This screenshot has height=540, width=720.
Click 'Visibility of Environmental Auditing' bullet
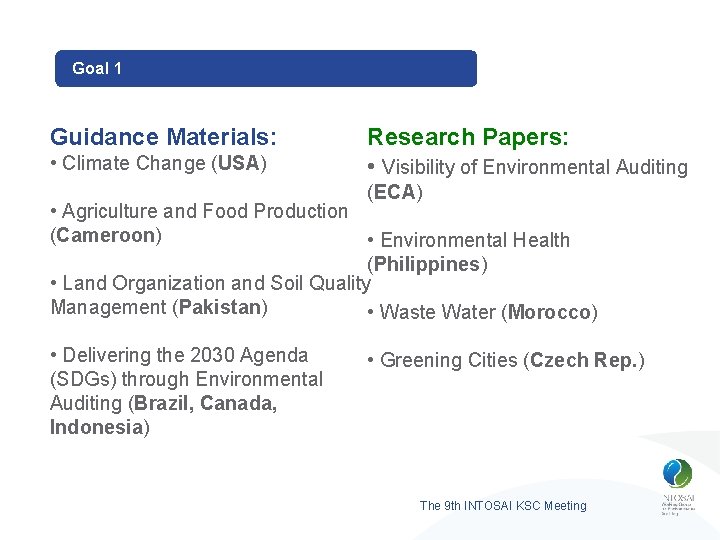tap(528, 167)
